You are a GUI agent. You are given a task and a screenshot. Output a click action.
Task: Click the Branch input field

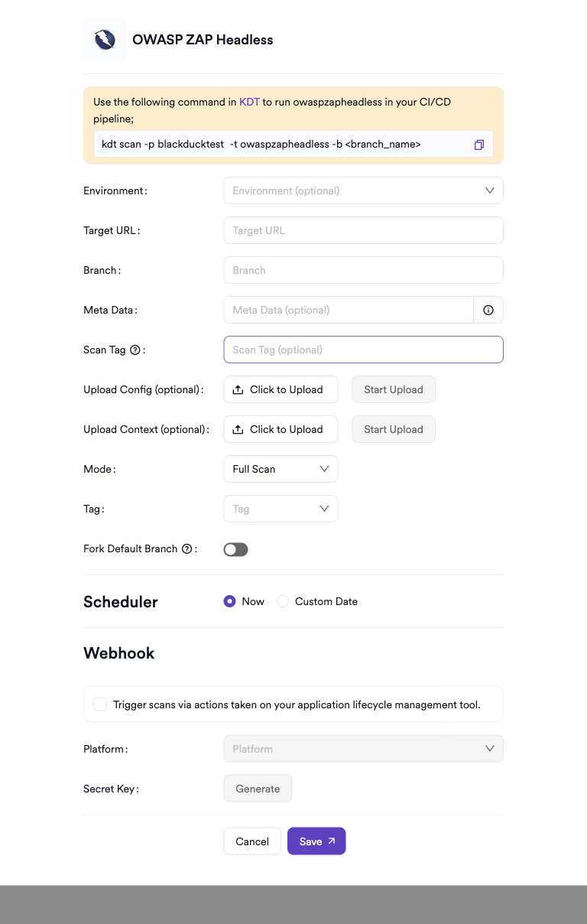[x=363, y=270]
